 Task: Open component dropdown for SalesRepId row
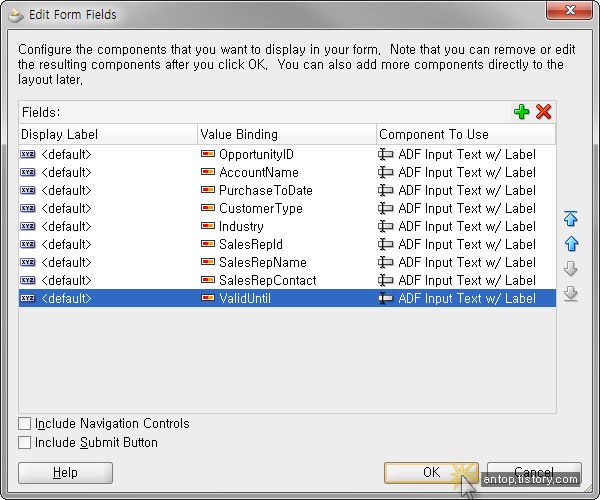[466, 244]
